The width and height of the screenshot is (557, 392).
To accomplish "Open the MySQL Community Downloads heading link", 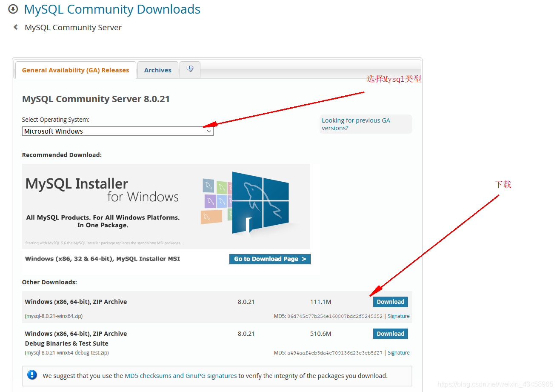I will pos(112,9).
